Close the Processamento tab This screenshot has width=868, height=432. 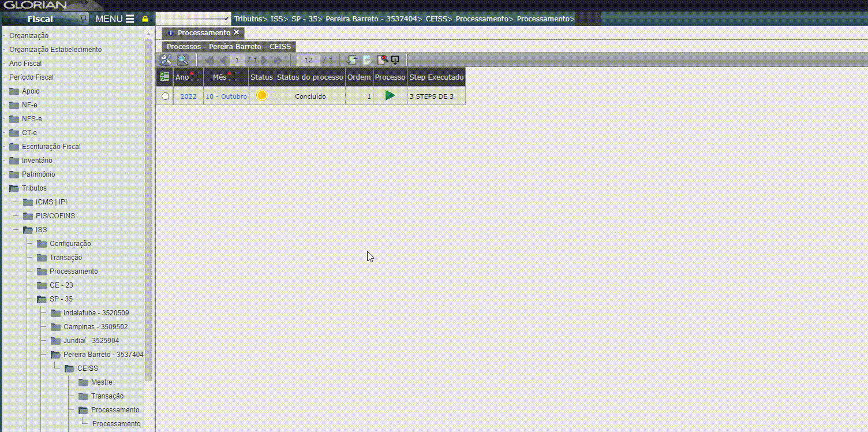coord(236,33)
